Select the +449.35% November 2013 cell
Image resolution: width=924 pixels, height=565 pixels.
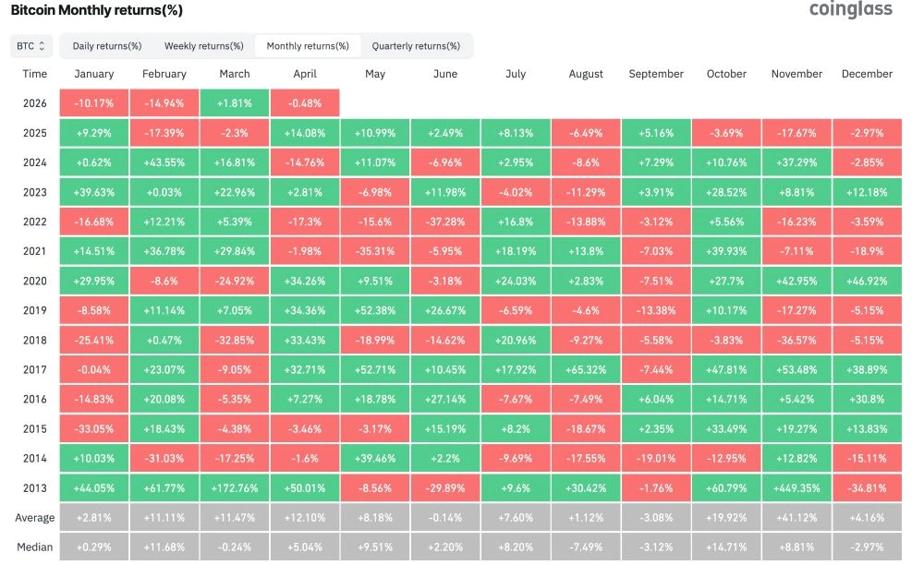coord(796,487)
